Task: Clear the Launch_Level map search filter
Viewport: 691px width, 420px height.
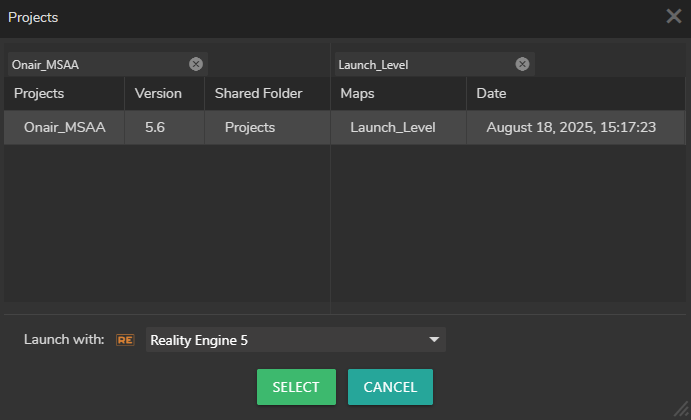Action: [x=522, y=64]
